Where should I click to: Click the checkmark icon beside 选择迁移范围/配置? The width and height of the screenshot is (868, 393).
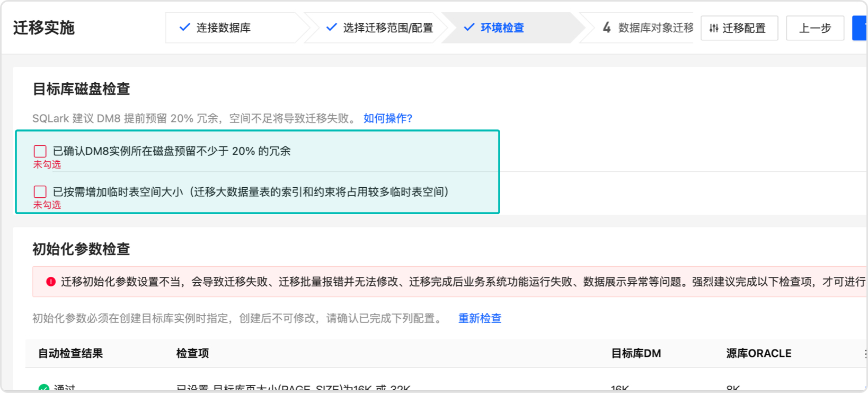tap(331, 27)
